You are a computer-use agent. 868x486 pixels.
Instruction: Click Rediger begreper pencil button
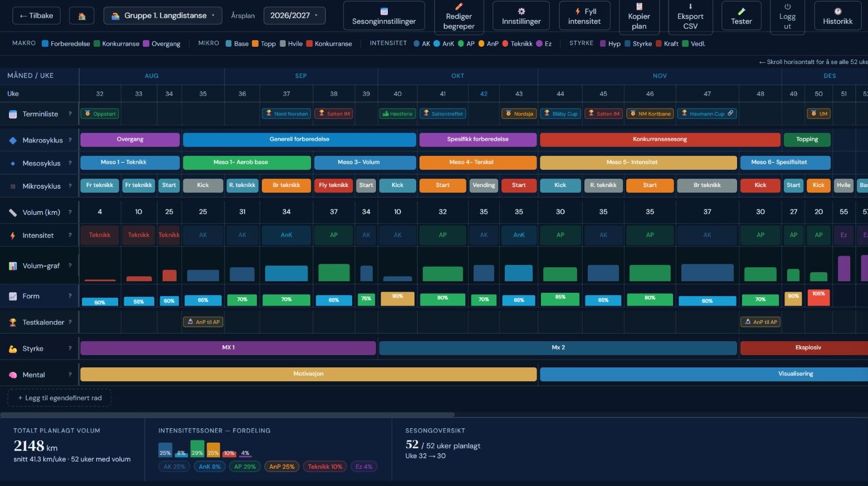459,16
